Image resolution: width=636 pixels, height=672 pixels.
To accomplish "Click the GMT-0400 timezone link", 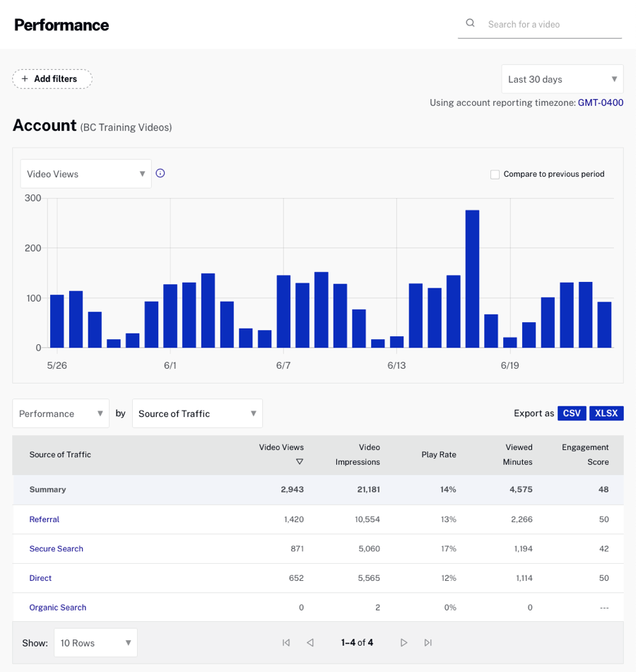I will pos(600,102).
